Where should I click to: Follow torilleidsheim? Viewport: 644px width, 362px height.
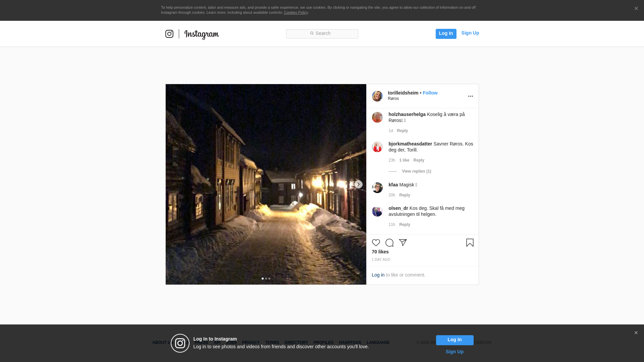[x=430, y=93]
